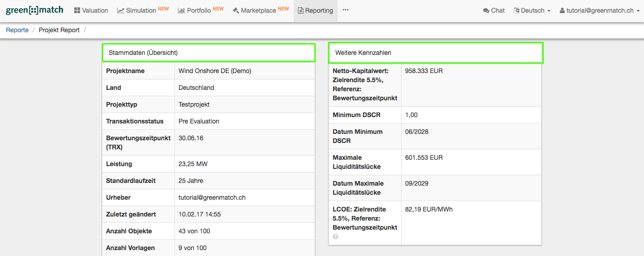Click the Portfolio bar chart icon
This screenshot has height=256, width=644.
point(181,10)
